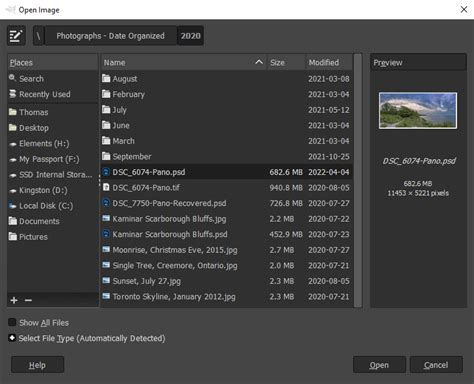Toggle the type-a-file-name location entry icon

point(16,35)
